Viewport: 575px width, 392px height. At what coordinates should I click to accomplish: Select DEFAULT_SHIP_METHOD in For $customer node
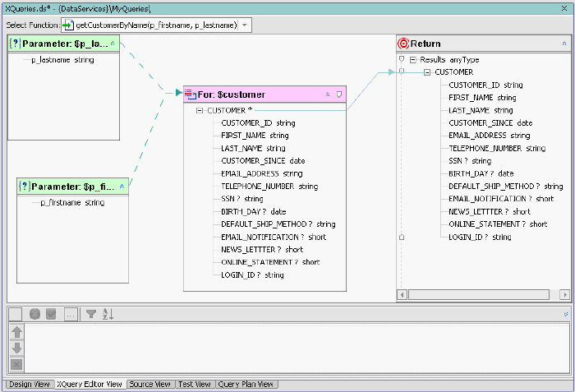coord(278,224)
